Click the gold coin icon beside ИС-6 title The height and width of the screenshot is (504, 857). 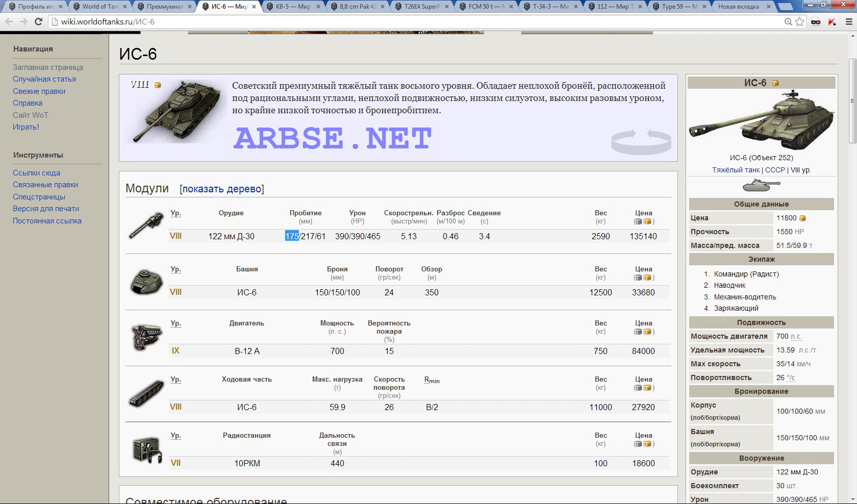point(775,83)
